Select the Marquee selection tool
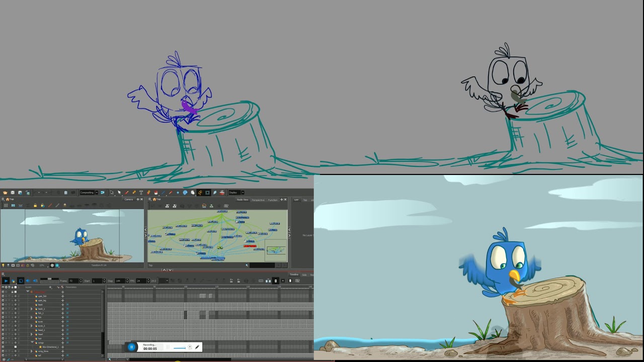The height and width of the screenshot is (362, 644). coord(207,193)
